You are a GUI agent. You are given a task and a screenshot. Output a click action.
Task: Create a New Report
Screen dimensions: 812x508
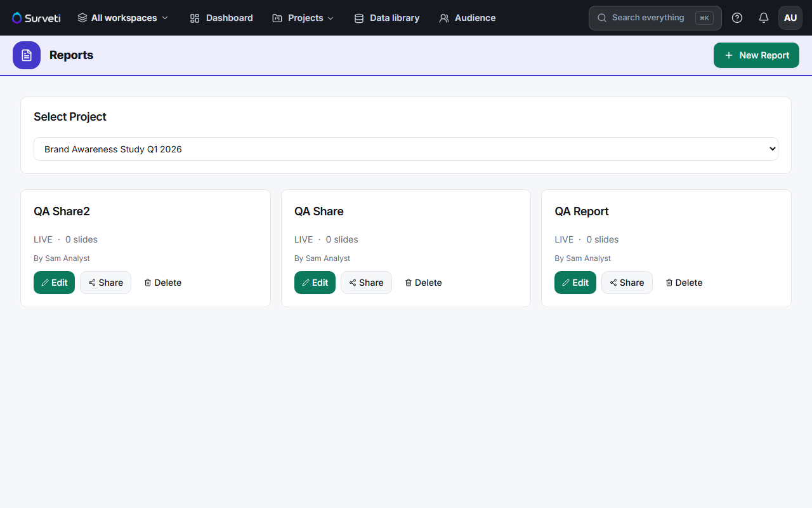click(x=756, y=55)
